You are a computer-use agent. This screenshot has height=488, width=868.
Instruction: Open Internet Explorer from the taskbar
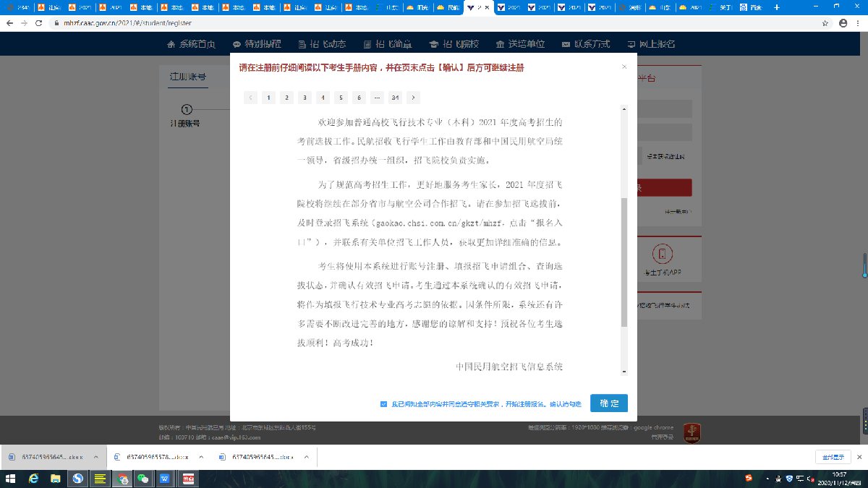tap(33, 479)
